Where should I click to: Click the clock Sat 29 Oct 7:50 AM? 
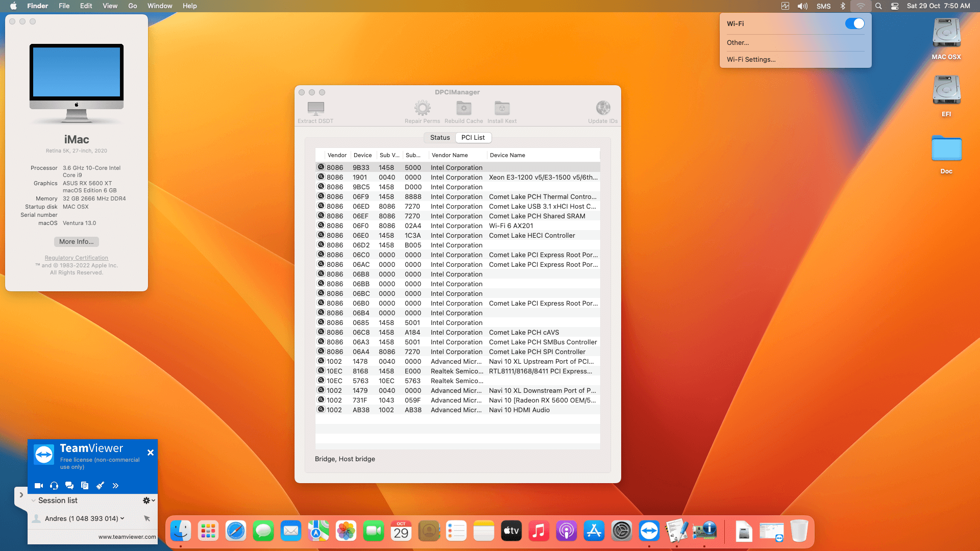click(x=938, y=6)
